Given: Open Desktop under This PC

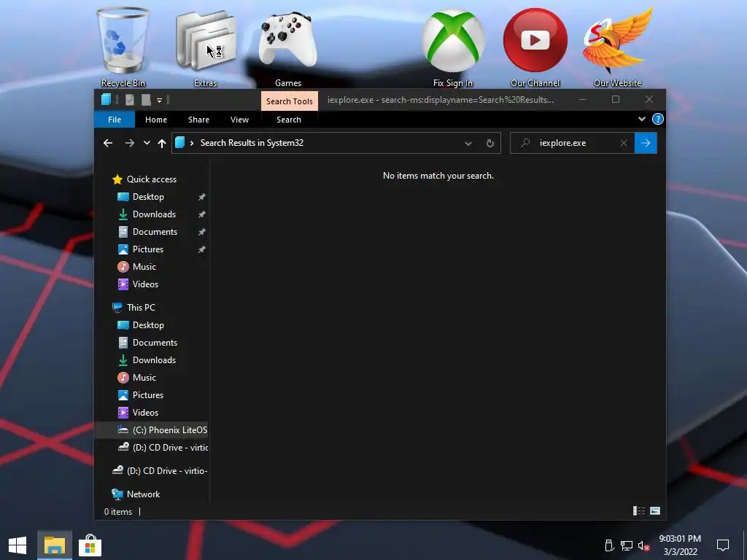Looking at the screenshot, I should coord(148,325).
